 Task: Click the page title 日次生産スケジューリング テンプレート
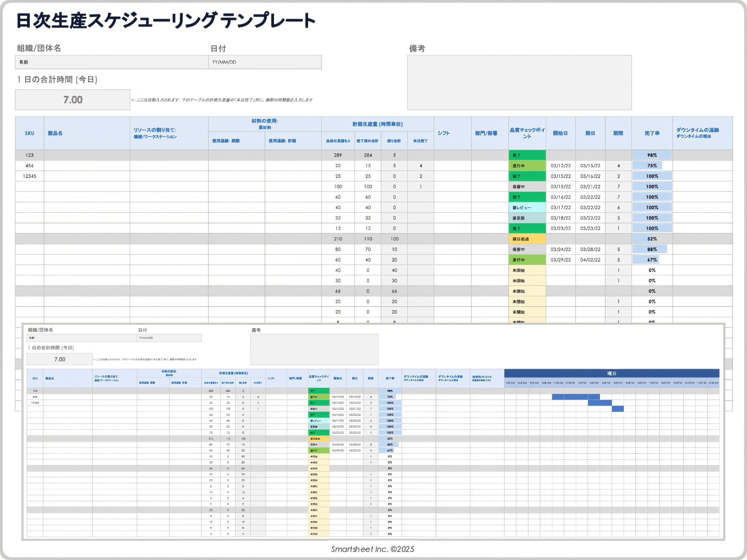click(166, 21)
